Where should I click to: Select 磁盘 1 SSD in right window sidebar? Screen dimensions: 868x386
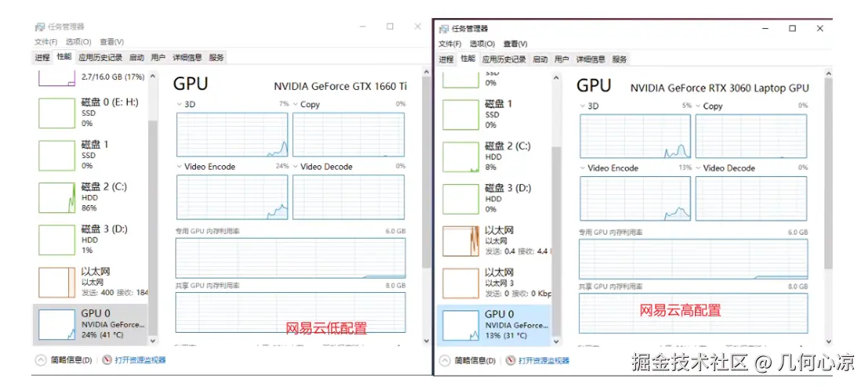494,114
